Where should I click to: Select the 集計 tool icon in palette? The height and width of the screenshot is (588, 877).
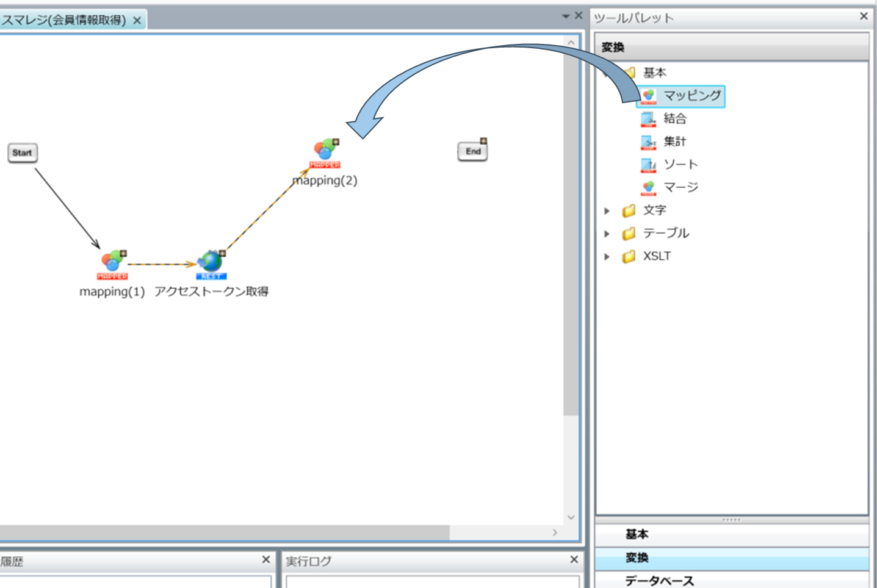[649, 142]
